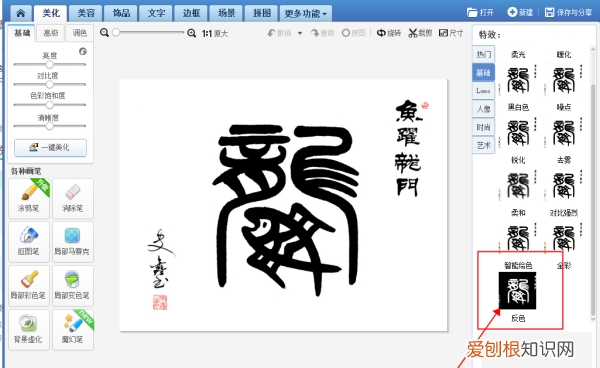Toggle the 原图 original image view
This screenshot has width=600, height=368.
pos(354,33)
